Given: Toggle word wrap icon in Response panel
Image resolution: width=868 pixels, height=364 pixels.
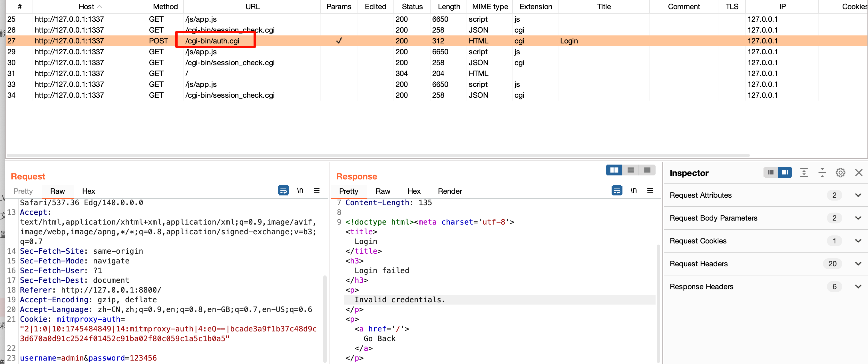Looking at the screenshot, I should 617,190.
